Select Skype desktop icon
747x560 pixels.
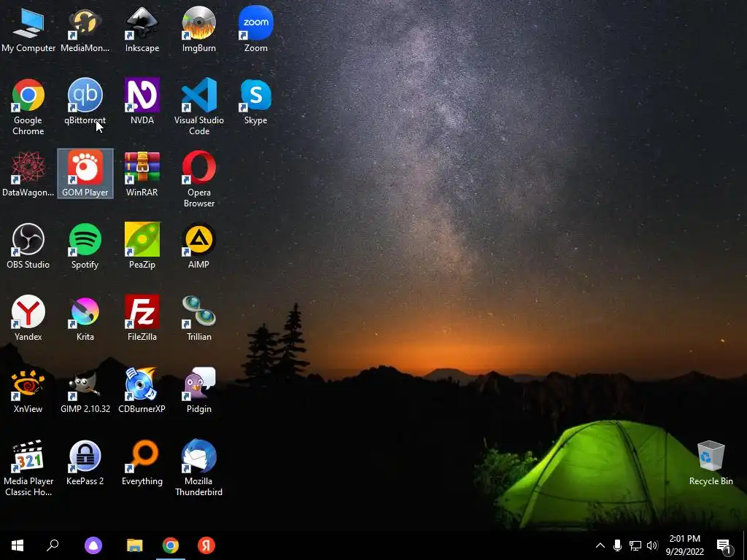click(x=256, y=102)
